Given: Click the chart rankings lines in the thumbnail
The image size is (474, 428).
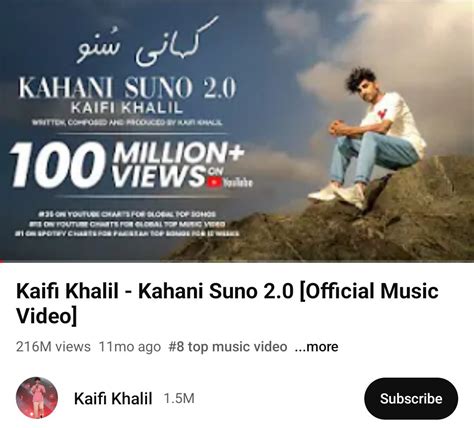Looking at the screenshot, I should [x=127, y=224].
